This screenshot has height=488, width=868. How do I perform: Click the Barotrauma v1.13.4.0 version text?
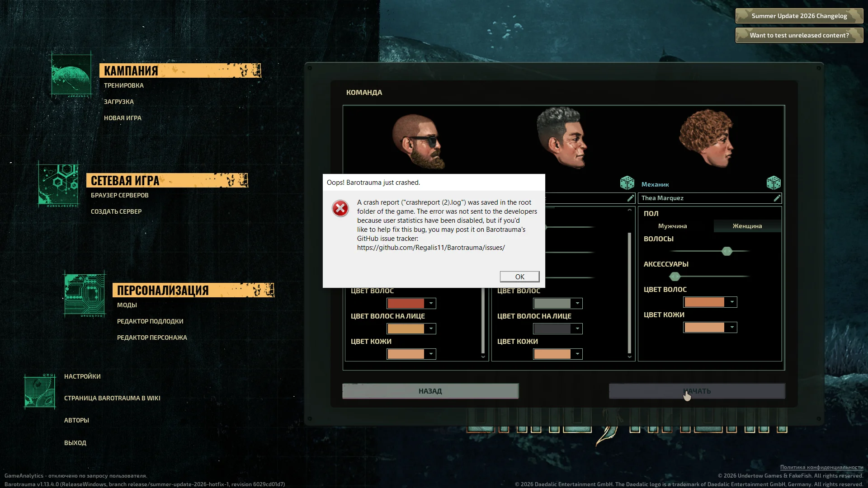(145, 484)
